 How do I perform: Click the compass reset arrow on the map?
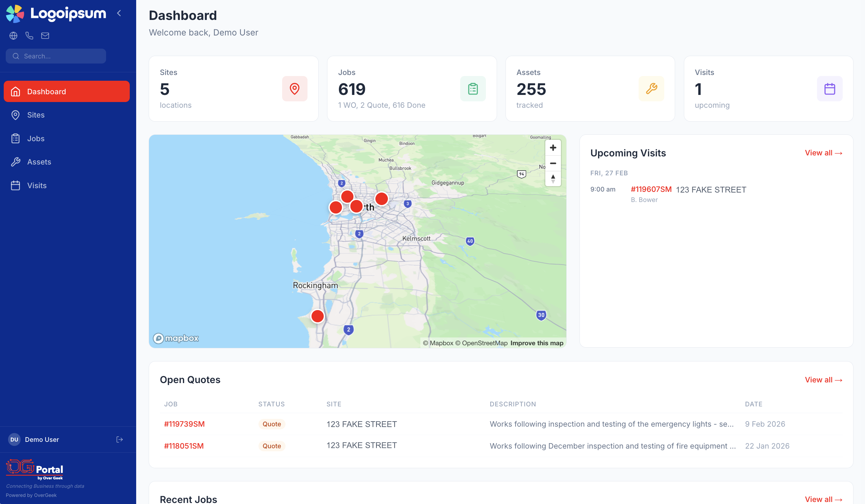(x=553, y=179)
